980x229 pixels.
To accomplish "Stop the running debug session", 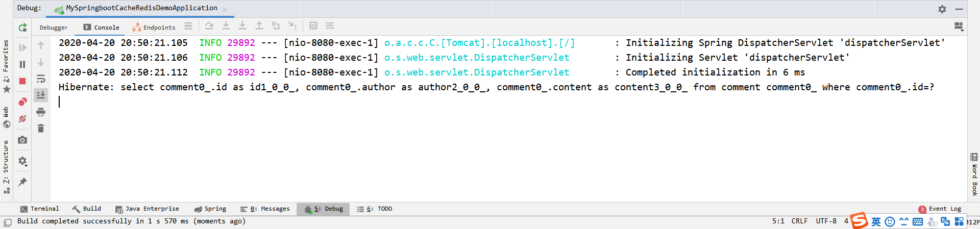I will tap(22, 81).
